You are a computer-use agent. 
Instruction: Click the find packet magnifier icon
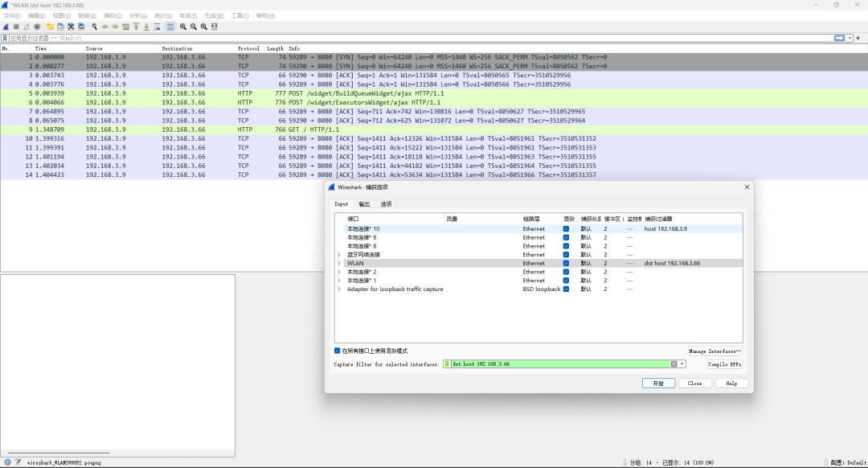(94, 27)
